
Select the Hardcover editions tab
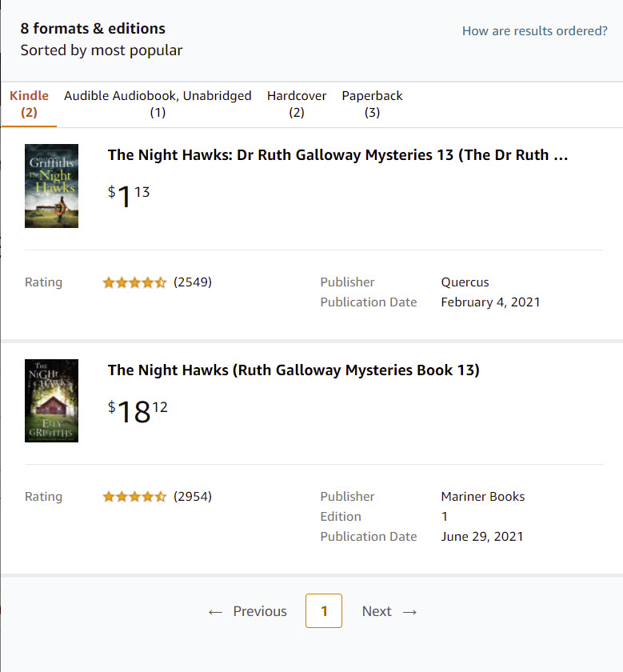click(x=297, y=104)
